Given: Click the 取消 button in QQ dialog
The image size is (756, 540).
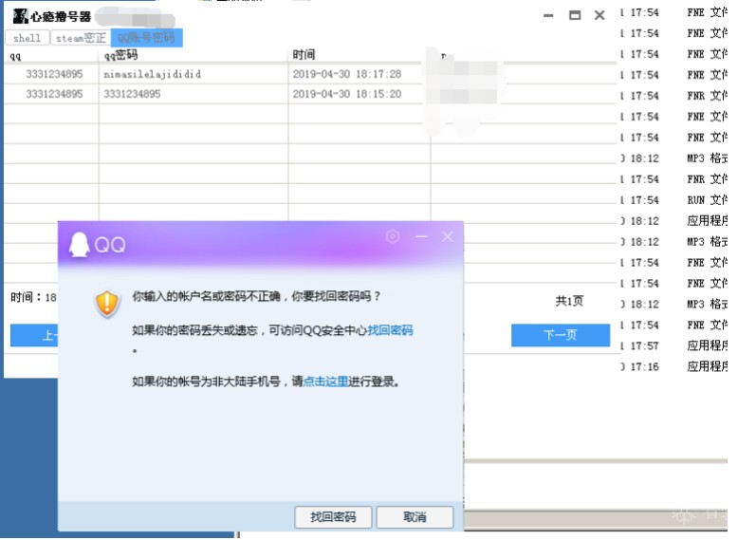Looking at the screenshot, I should point(415,517).
